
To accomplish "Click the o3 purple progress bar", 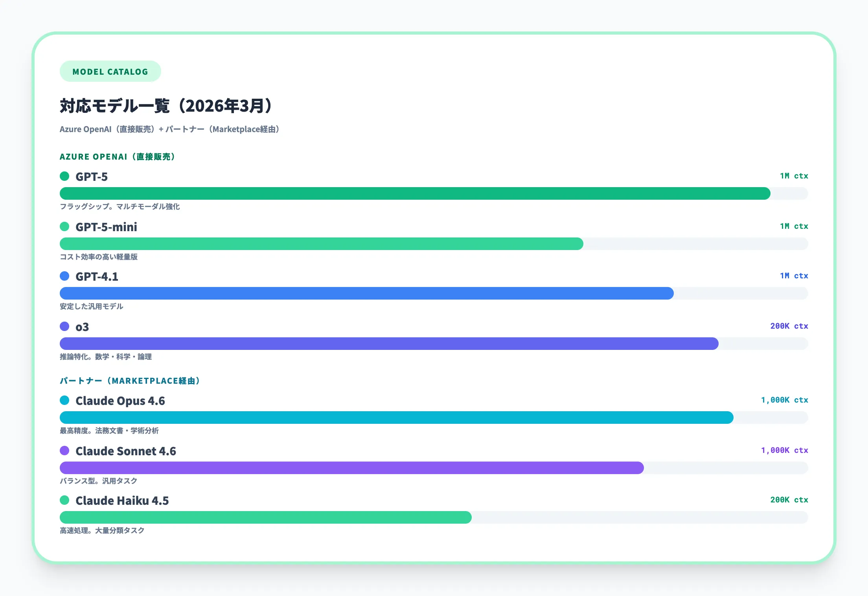I will (x=389, y=344).
